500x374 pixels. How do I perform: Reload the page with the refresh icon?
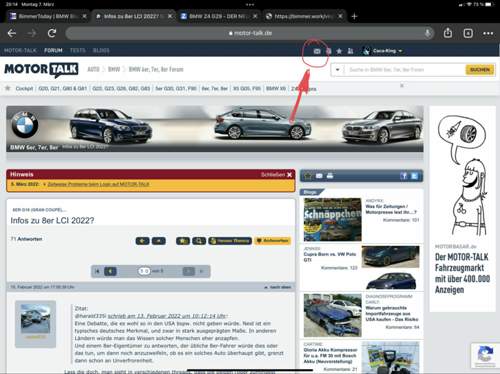click(52, 33)
